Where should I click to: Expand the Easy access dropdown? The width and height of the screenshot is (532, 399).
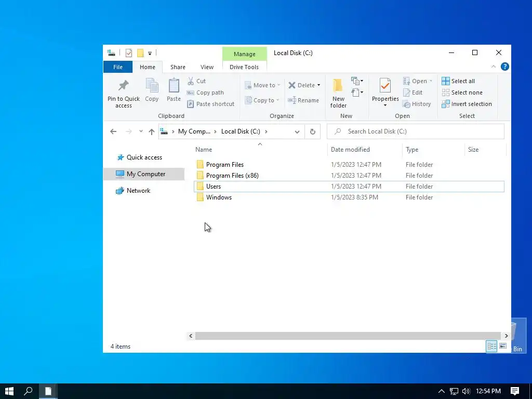point(357,92)
